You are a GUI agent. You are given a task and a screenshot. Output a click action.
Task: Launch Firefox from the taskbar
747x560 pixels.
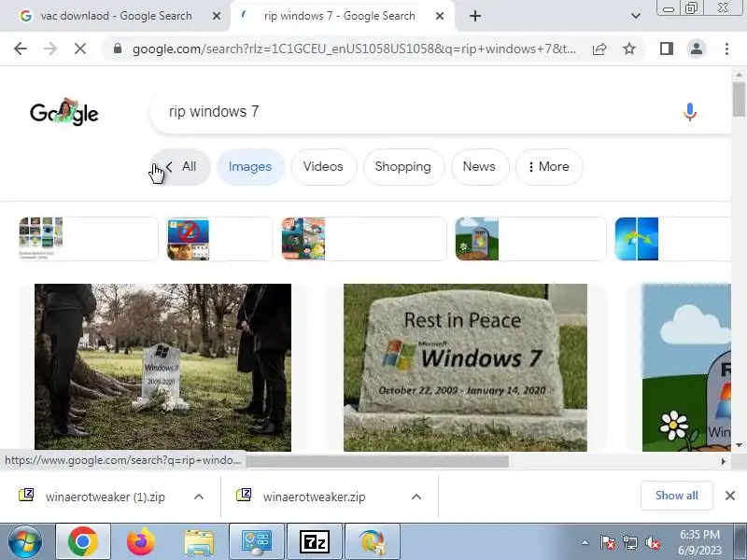[x=141, y=541]
